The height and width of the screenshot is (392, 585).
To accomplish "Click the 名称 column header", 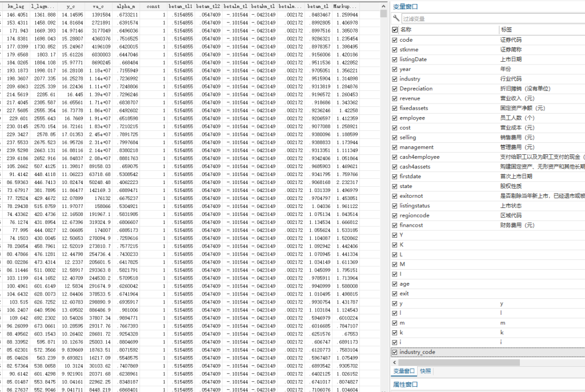I will coord(406,30).
